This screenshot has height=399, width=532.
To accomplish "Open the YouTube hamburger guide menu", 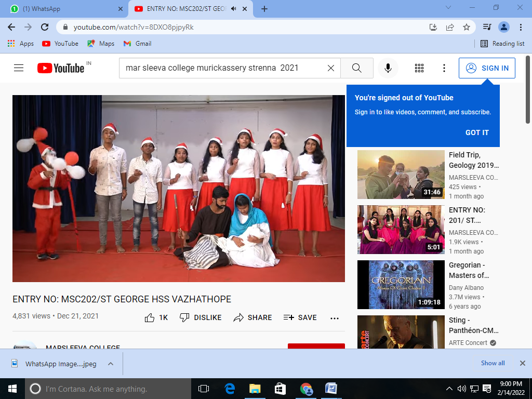I will pos(19,68).
